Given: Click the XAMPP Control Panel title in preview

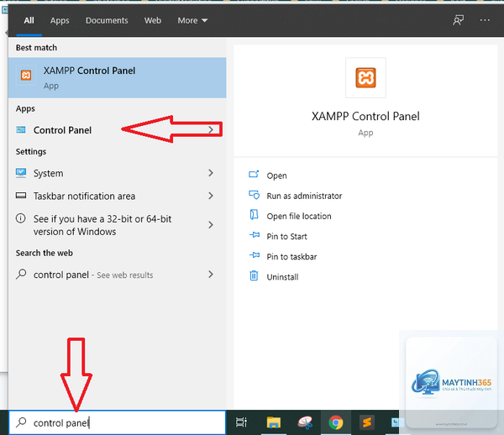Looking at the screenshot, I should pyautogui.click(x=365, y=116).
